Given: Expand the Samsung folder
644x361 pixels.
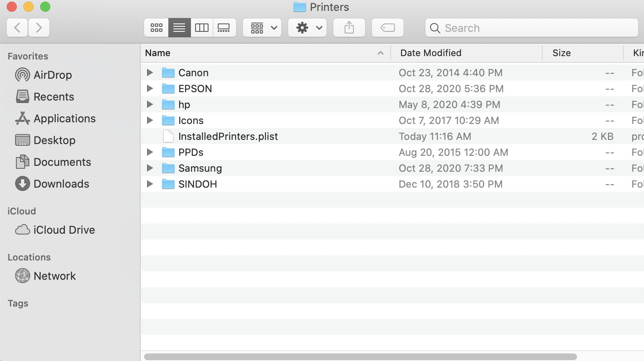Looking at the screenshot, I should [x=150, y=168].
